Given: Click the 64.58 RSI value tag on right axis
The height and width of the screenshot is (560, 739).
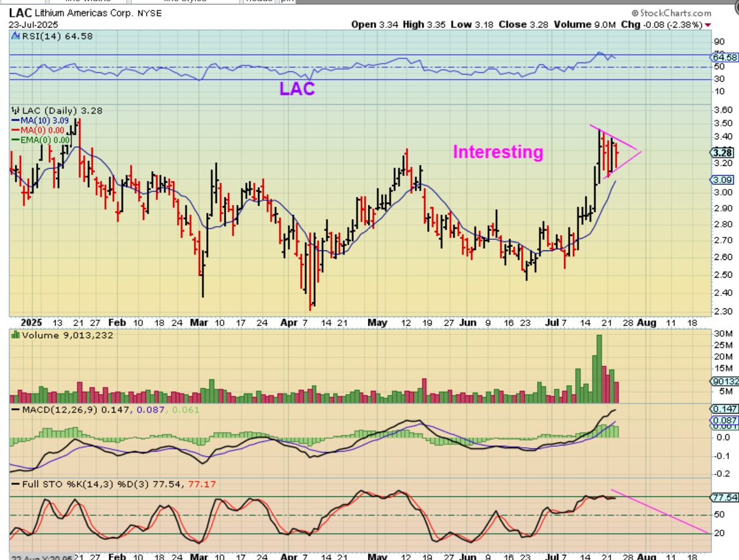Looking at the screenshot, I should click(x=725, y=57).
